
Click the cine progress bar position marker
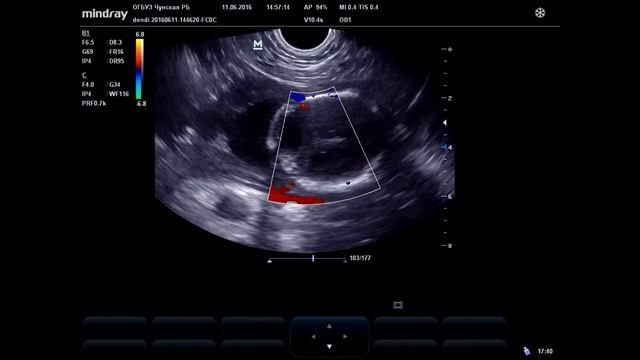click(x=313, y=258)
